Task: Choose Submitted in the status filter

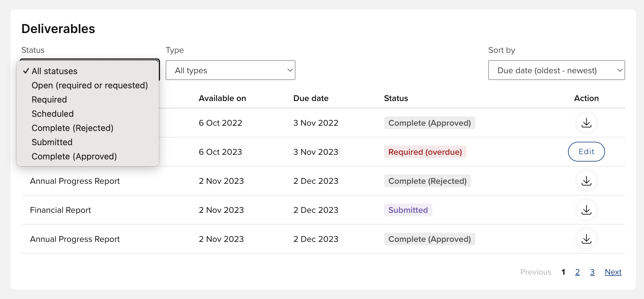Action: [52, 142]
